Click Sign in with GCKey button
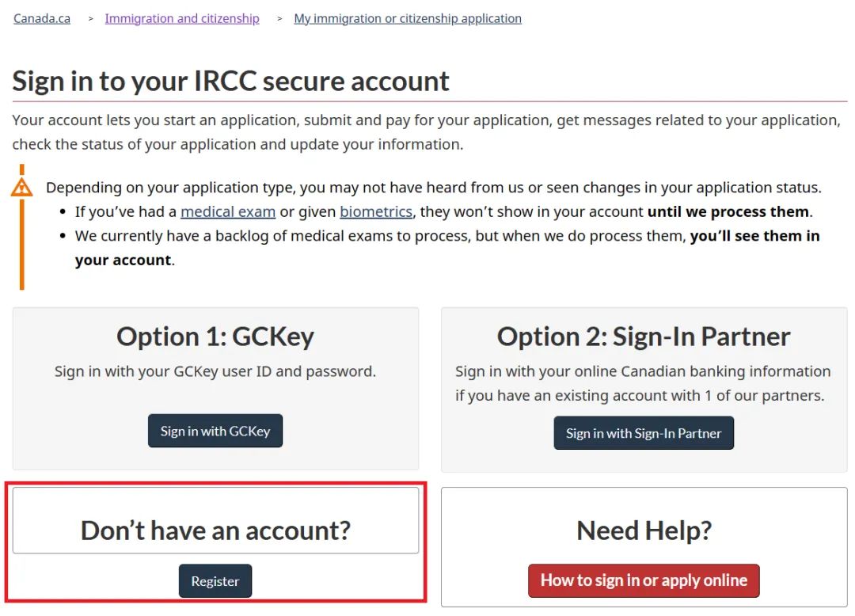The image size is (855, 616). 215,431
